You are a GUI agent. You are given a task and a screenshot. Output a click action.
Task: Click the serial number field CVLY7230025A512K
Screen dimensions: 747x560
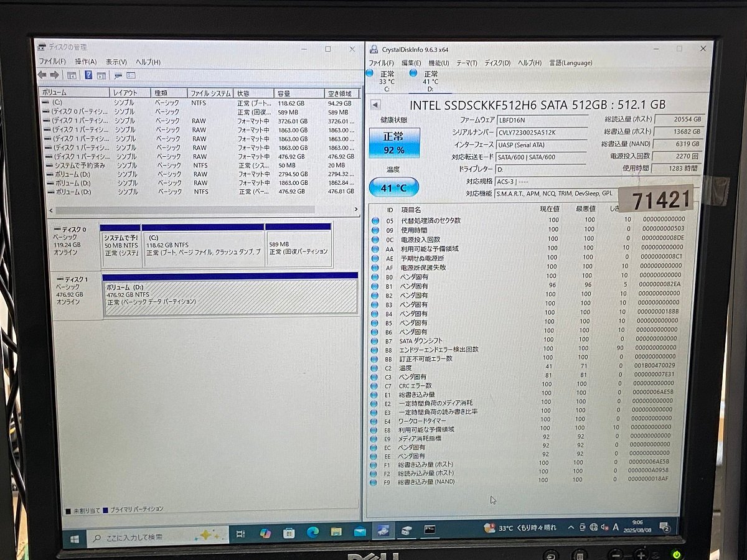(x=542, y=133)
